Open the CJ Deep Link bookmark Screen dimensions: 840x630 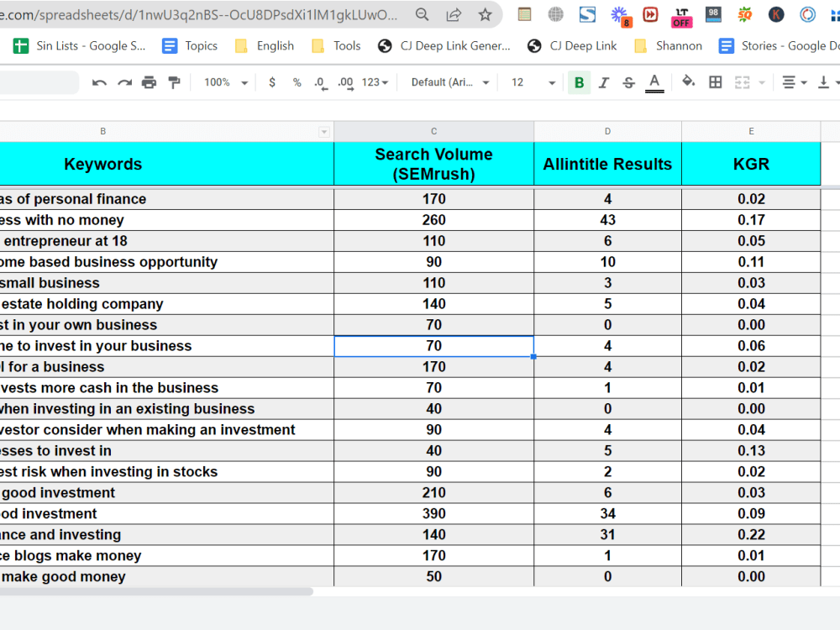(572, 46)
